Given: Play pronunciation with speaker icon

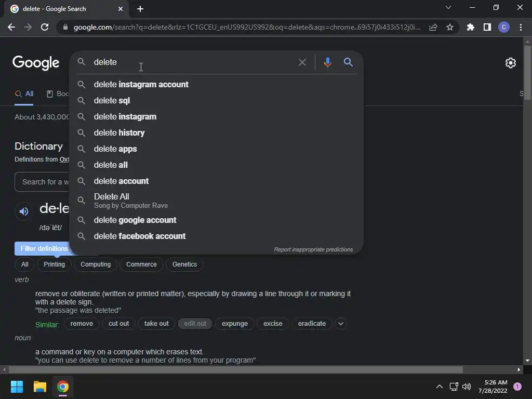Looking at the screenshot, I should tap(24, 211).
